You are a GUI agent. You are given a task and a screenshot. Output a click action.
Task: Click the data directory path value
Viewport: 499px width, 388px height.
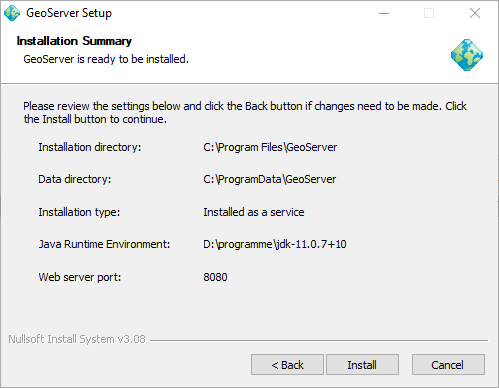(x=270, y=179)
